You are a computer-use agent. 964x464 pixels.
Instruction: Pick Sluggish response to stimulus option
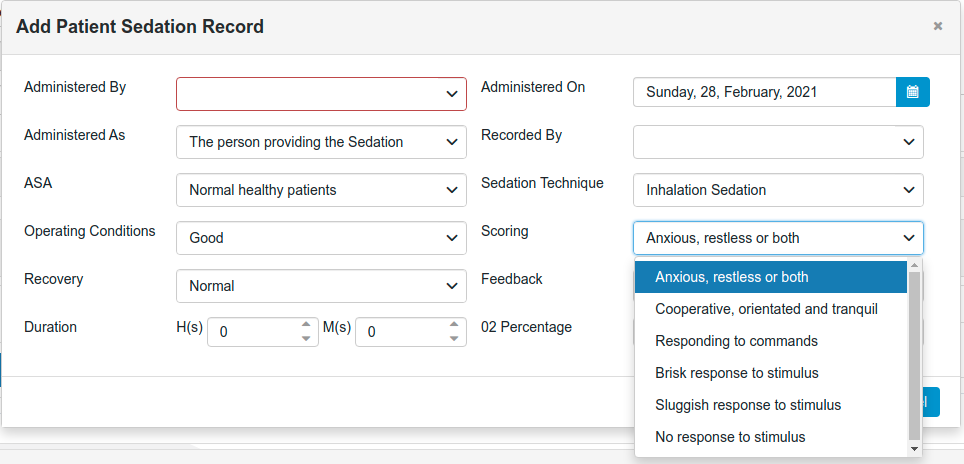coord(771,405)
